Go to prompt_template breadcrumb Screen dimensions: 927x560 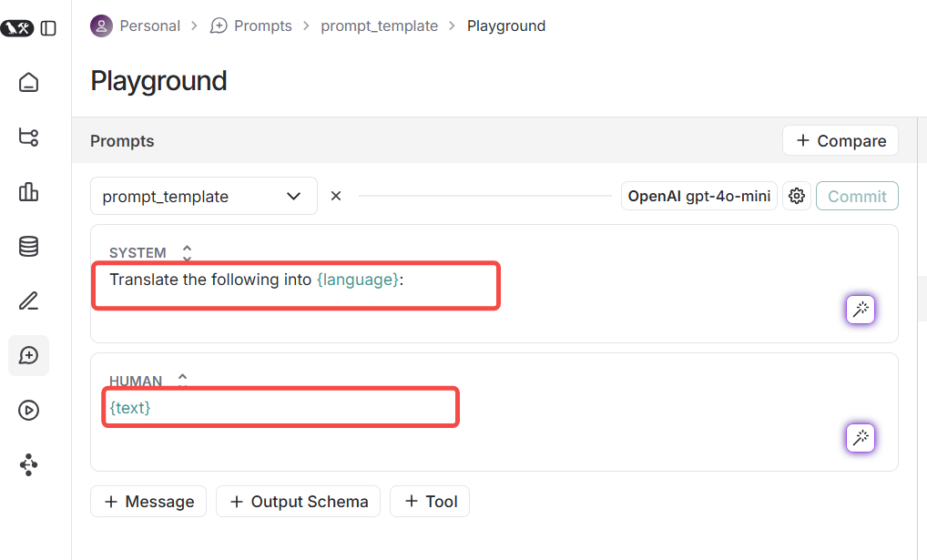pos(379,25)
